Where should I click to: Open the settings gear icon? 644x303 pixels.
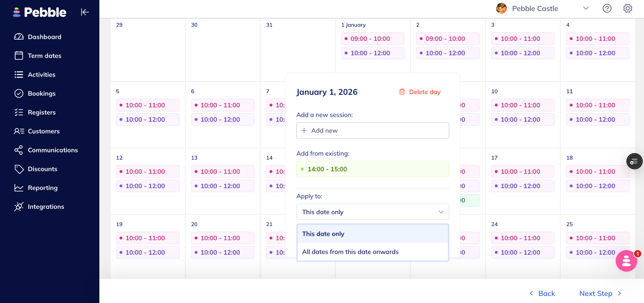click(x=628, y=8)
